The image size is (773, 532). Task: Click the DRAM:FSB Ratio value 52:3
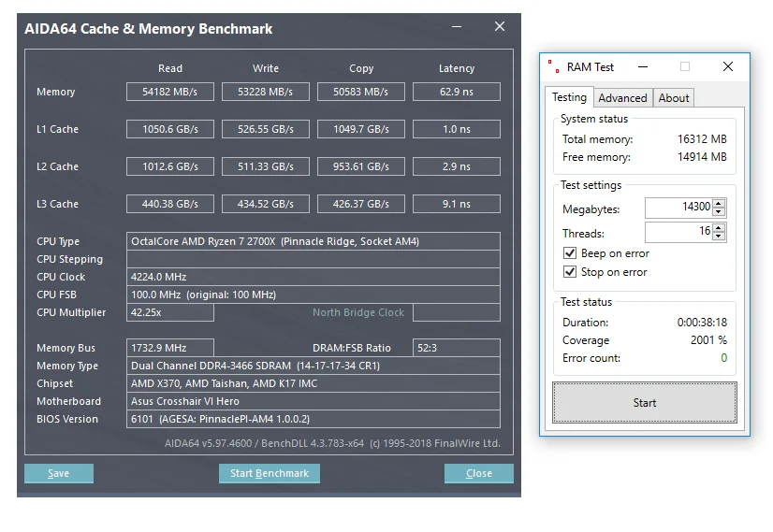(x=457, y=348)
